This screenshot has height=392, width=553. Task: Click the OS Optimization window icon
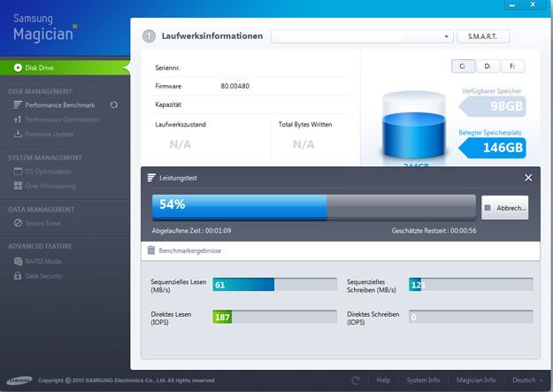click(x=18, y=171)
